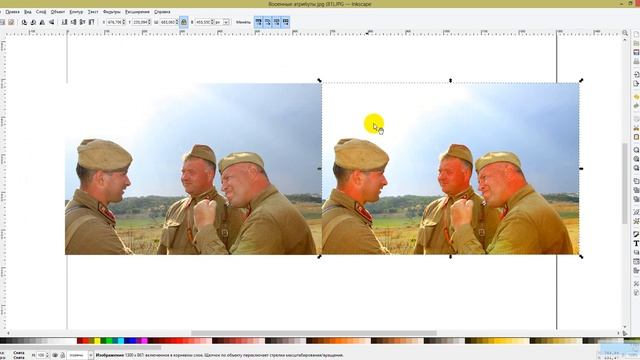Screen dimensions: 640x360
Task: Flip selection vertically
Action: tap(51, 22)
